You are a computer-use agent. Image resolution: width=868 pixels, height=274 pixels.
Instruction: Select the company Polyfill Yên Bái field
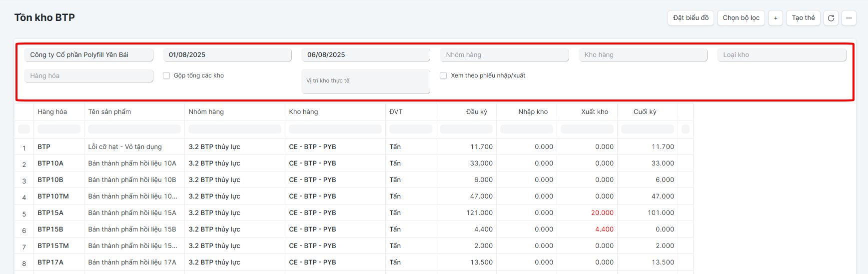tap(89, 55)
